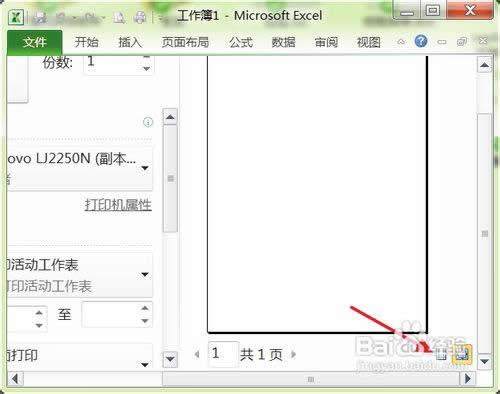Click preview vertical scrollbar up arrow
The image size is (500, 394).
[x=485, y=65]
